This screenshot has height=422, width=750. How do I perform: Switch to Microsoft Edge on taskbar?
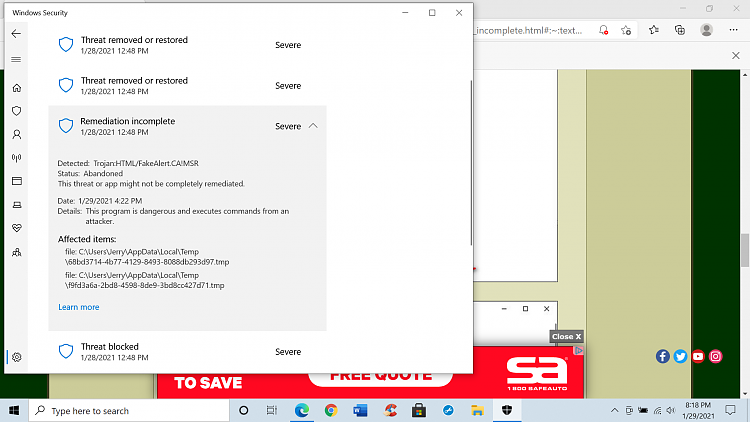click(x=301, y=411)
